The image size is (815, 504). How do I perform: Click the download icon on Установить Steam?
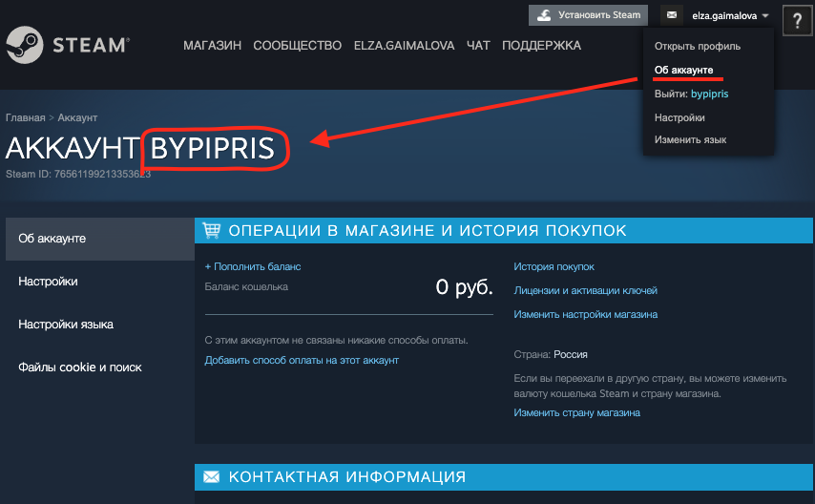pyautogui.click(x=544, y=15)
